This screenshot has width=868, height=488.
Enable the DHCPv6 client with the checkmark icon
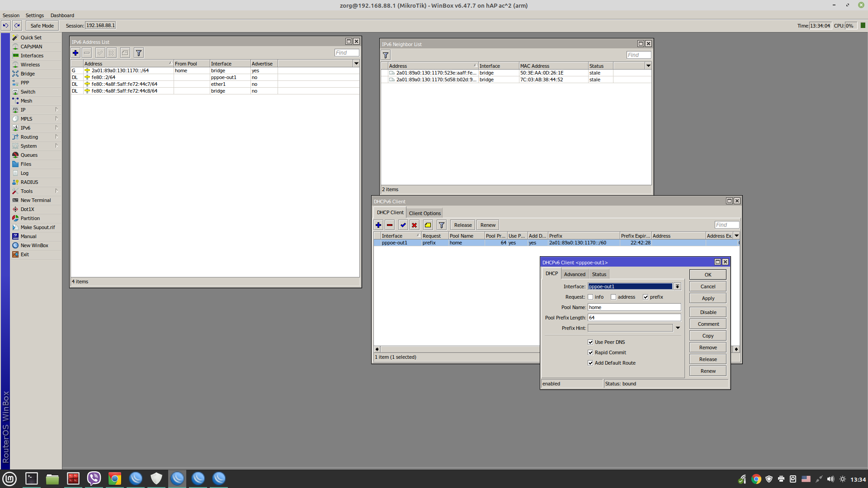(403, 225)
